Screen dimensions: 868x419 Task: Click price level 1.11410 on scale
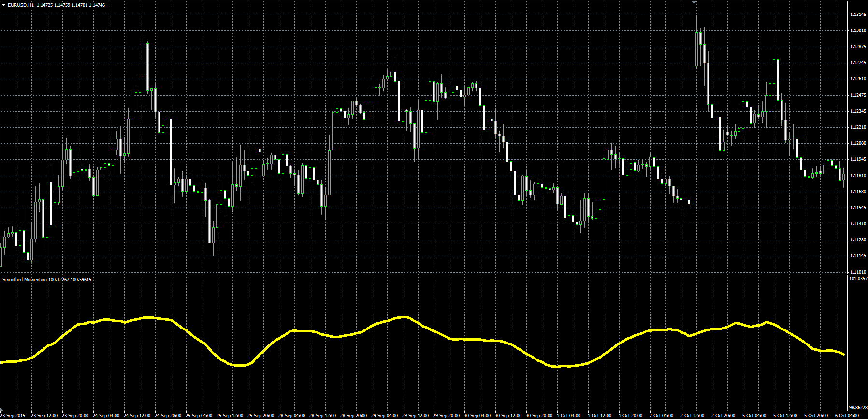click(x=858, y=224)
